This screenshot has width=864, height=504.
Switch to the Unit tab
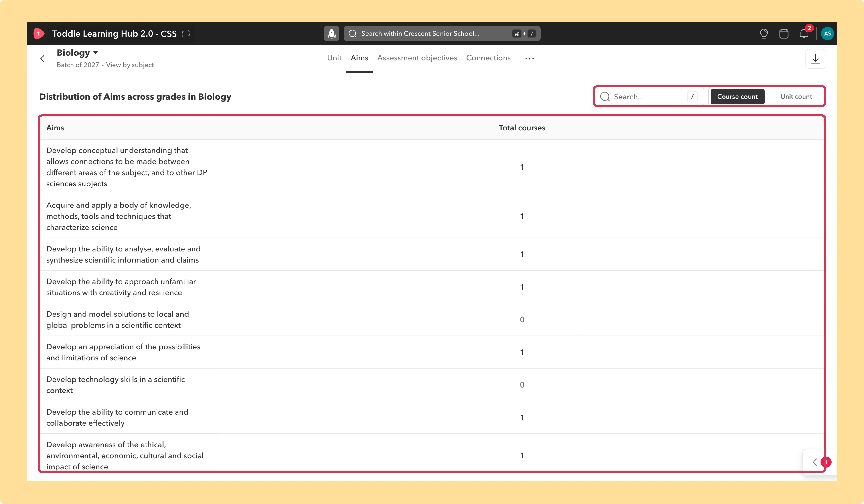pyautogui.click(x=334, y=58)
